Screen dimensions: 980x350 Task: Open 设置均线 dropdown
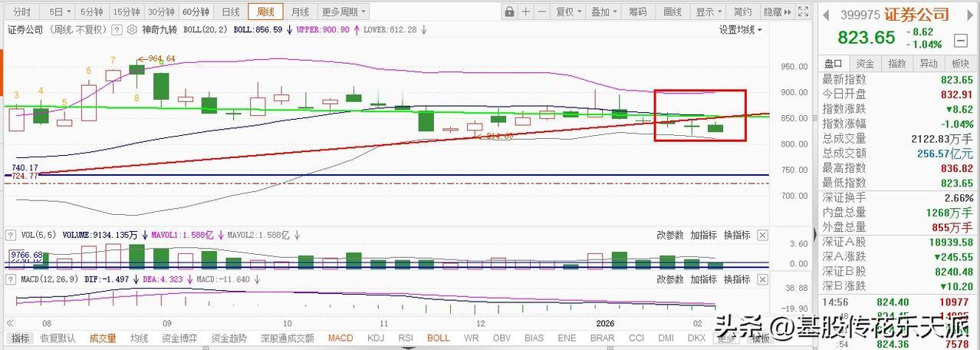click(x=741, y=30)
